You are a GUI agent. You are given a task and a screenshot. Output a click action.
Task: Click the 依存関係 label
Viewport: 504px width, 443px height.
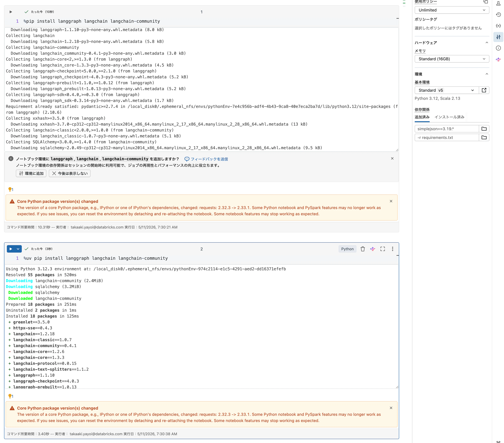pos(422,109)
